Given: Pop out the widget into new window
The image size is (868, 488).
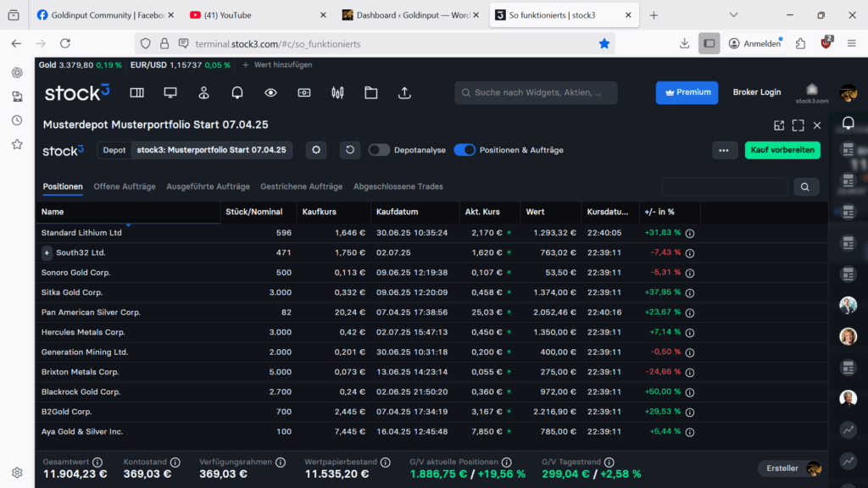Looking at the screenshot, I should click(779, 125).
